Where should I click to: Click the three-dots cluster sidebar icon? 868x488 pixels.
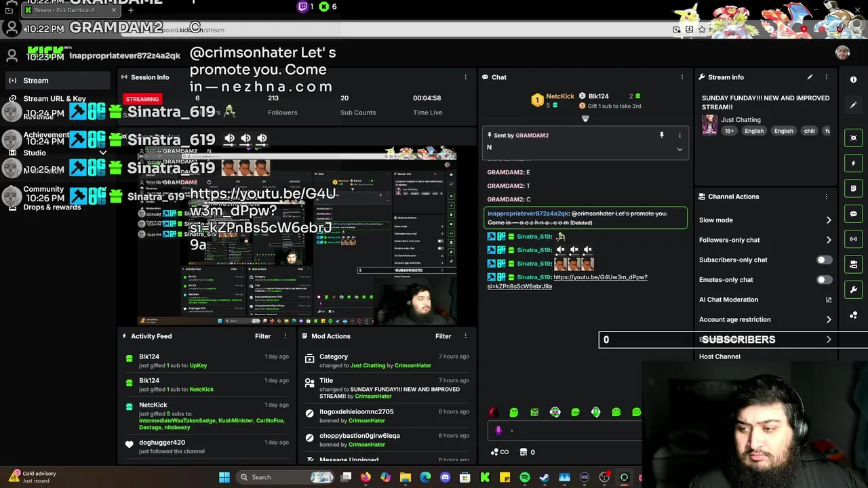point(853,315)
